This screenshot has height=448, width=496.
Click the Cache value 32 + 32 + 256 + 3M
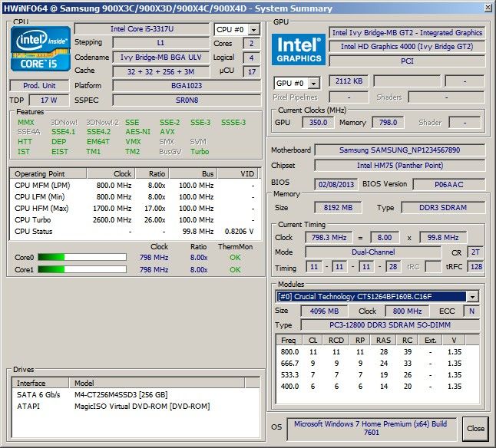pos(160,71)
